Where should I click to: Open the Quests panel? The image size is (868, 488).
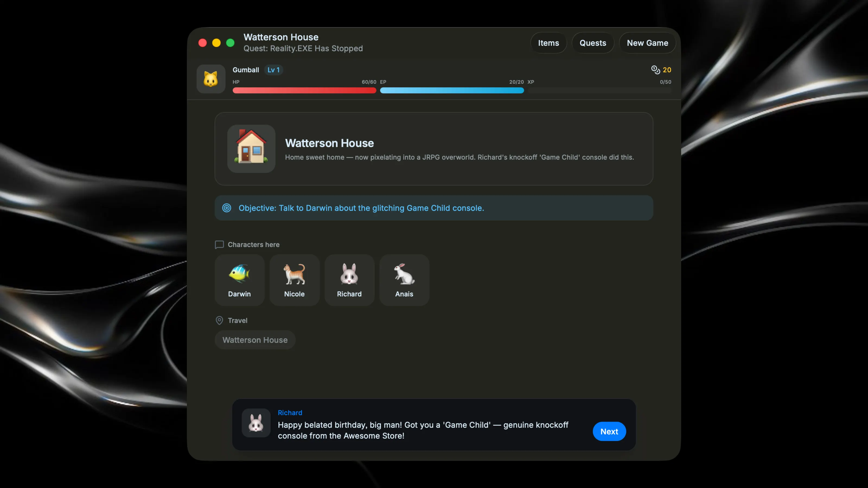click(x=593, y=43)
